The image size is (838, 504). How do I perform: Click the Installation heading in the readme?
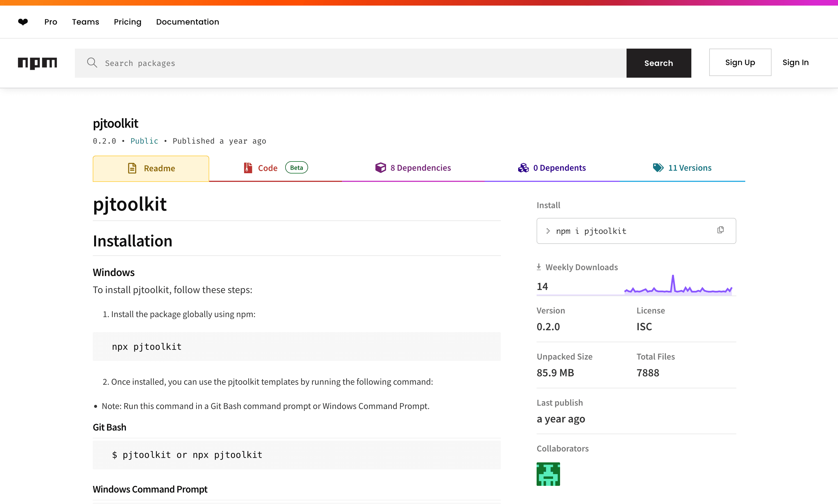point(132,241)
